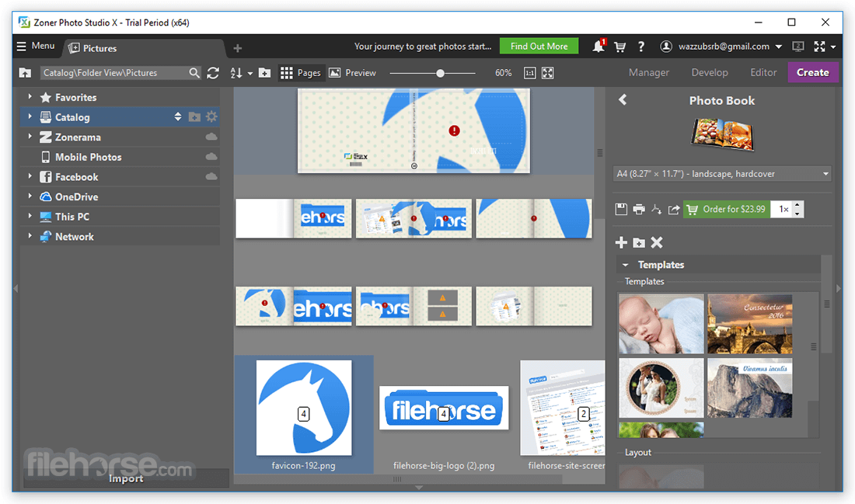Click the export to PDF icon
This screenshot has width=855, height=504.
(657, 209)
